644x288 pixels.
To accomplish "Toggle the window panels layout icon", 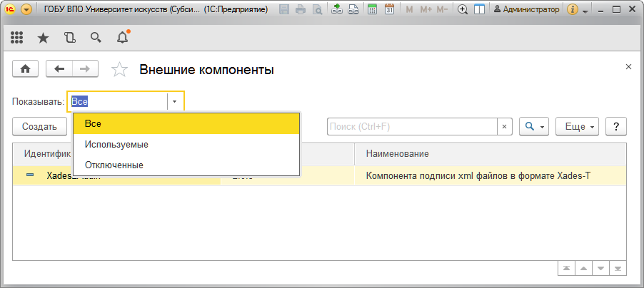I will pos(479,9).
